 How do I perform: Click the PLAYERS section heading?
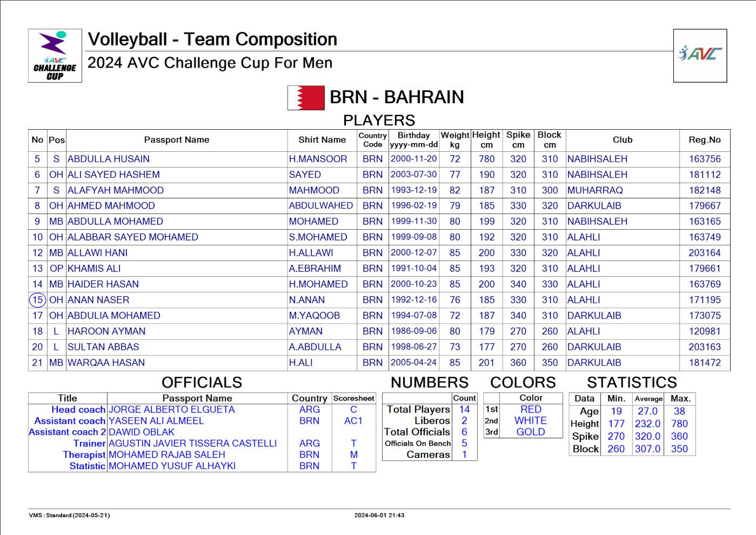(379, 120)
